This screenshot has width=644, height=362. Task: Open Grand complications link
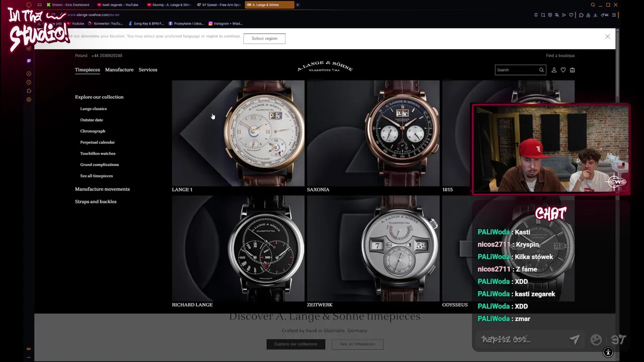100,164
